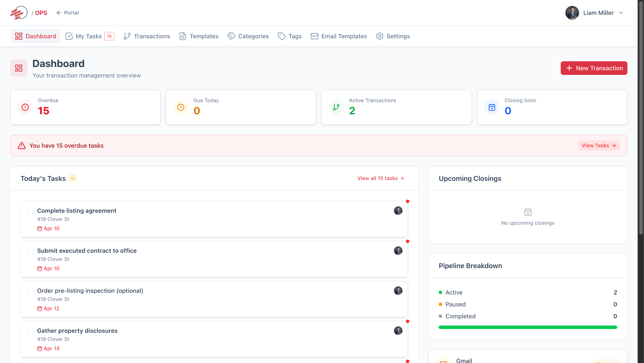
Task: Return to Portal via the Portal link
Action: coord(68,13)
